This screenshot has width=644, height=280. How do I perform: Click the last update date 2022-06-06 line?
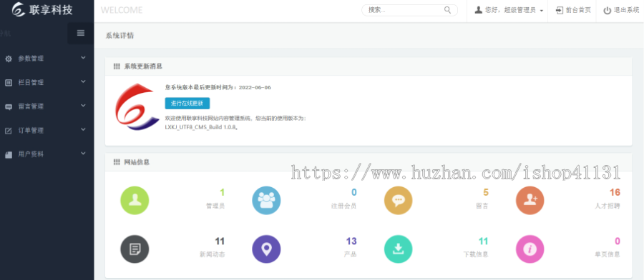(x=218, y=87)
